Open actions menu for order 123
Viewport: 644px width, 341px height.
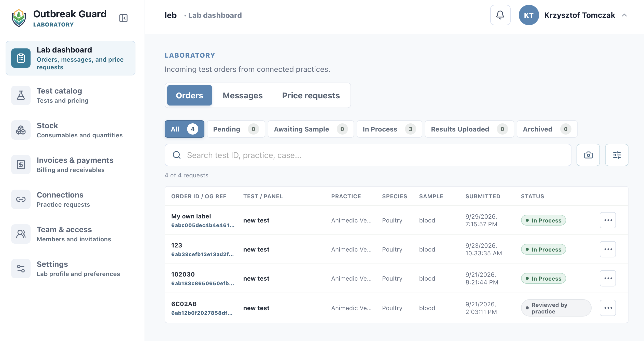[x=608, y=249]
